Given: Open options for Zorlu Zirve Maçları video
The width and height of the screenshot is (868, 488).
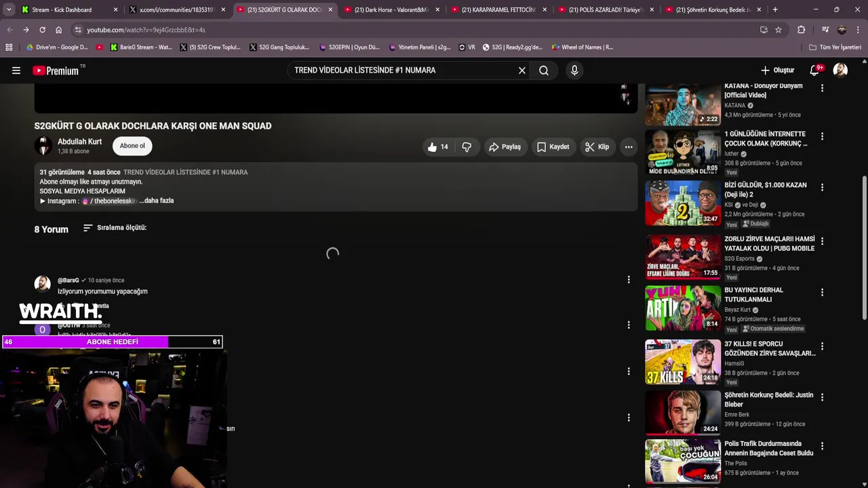Looking at the screenshot, I should (822, 241).
